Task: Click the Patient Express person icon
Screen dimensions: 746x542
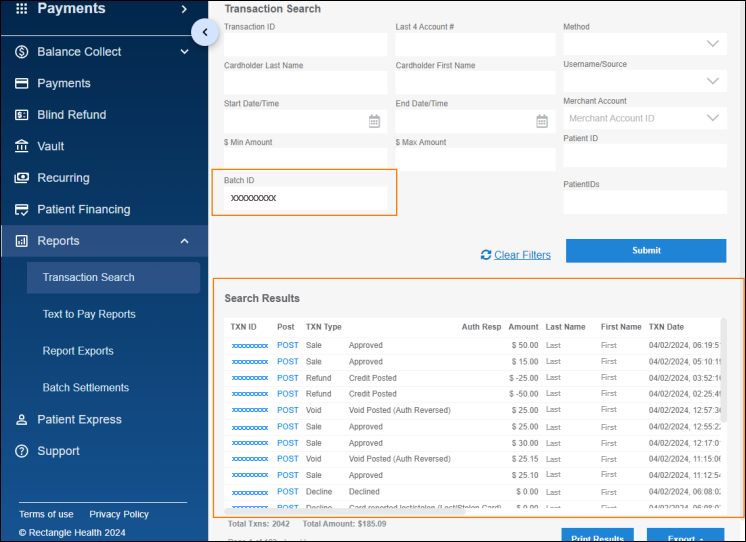Action: click(21, 420)
